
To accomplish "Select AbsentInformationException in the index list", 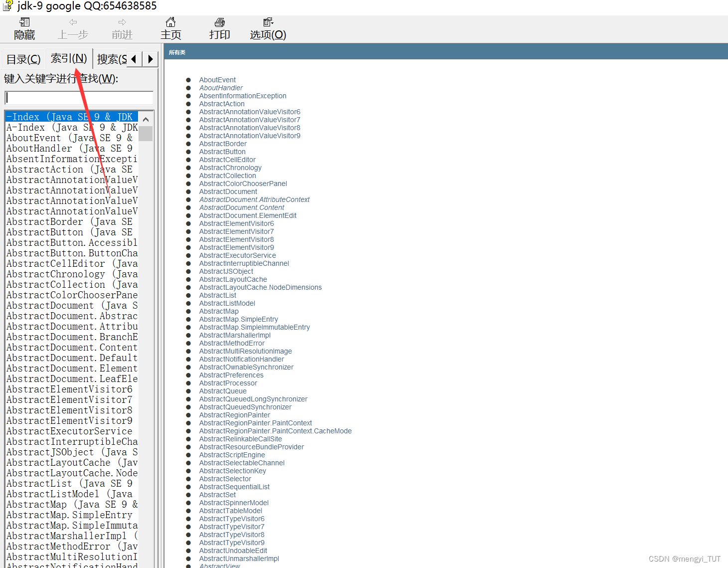I will coord(72,159).
